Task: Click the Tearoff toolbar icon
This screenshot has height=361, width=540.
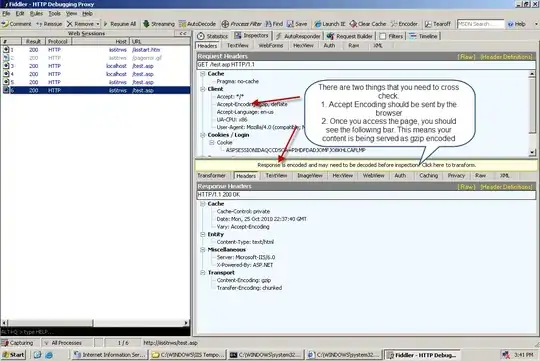Action: [x=428, y=24]
